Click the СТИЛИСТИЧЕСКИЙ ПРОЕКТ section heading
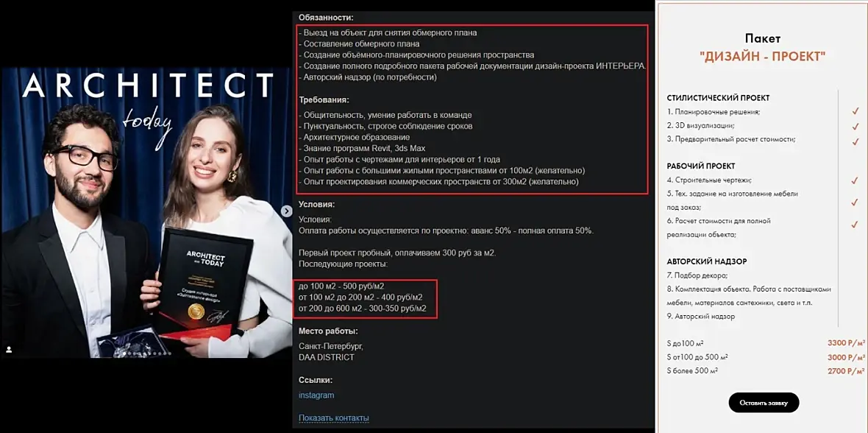The image size is (868, 433). tap(718, 98)
